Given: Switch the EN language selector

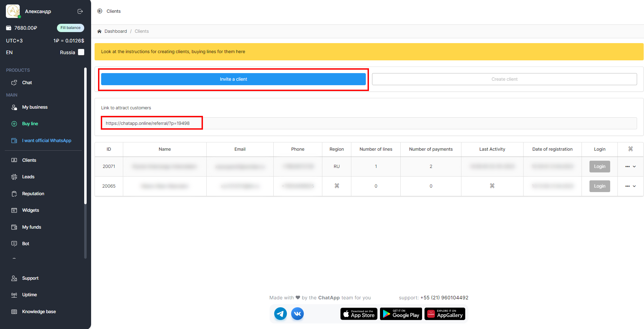Looking at the screenshot, I should coord(9,52).
